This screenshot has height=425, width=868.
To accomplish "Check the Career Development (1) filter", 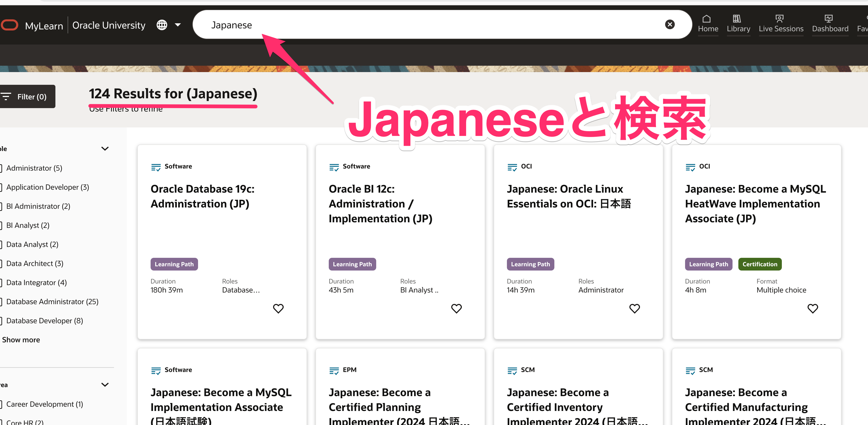I will click(x=1, y=404).
